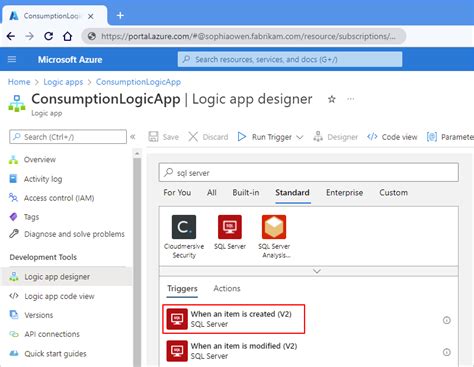This screenshot has height=367, width=474.
Task: Select Logic app designer in sidebar
Action: click(66, 277)
